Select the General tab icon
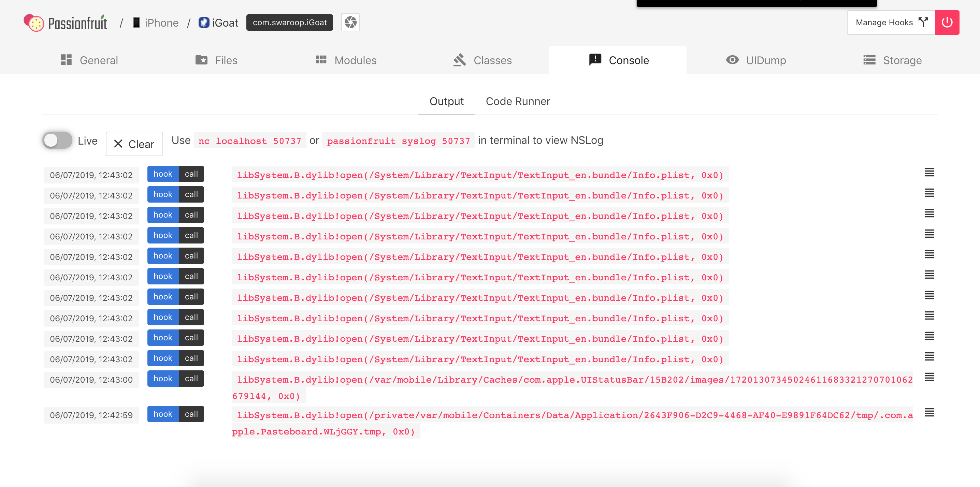This screenshot has height=487, width=980. coord(67,60)
